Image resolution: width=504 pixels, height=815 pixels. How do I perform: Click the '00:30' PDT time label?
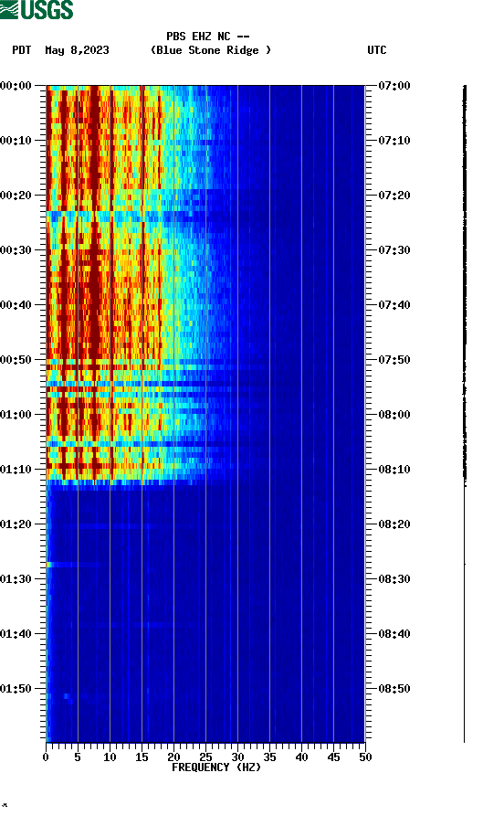pyautogui.click(x=16, y=250)
